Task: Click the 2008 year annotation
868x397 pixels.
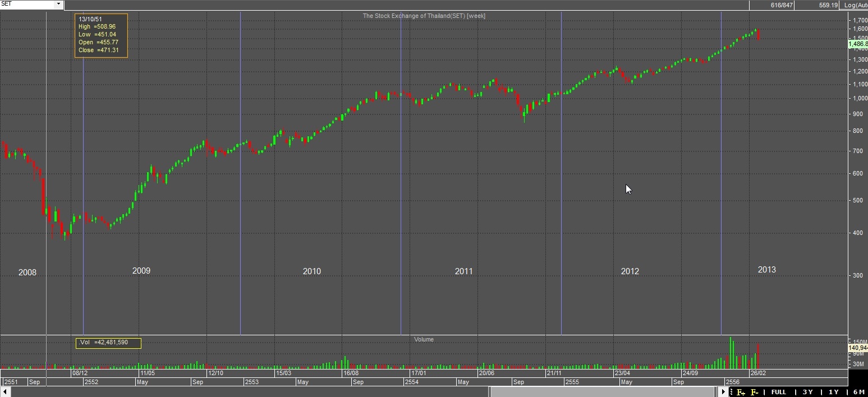Action: [27, 273]
